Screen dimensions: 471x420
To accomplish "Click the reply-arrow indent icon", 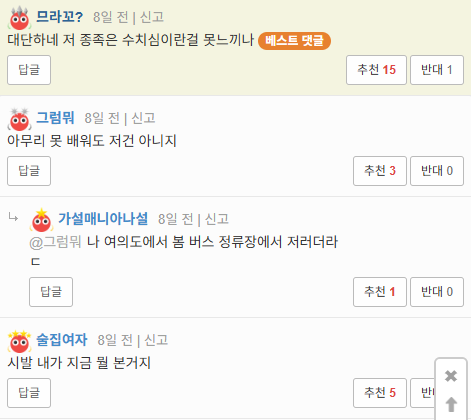I will click(x=13, y=218).
